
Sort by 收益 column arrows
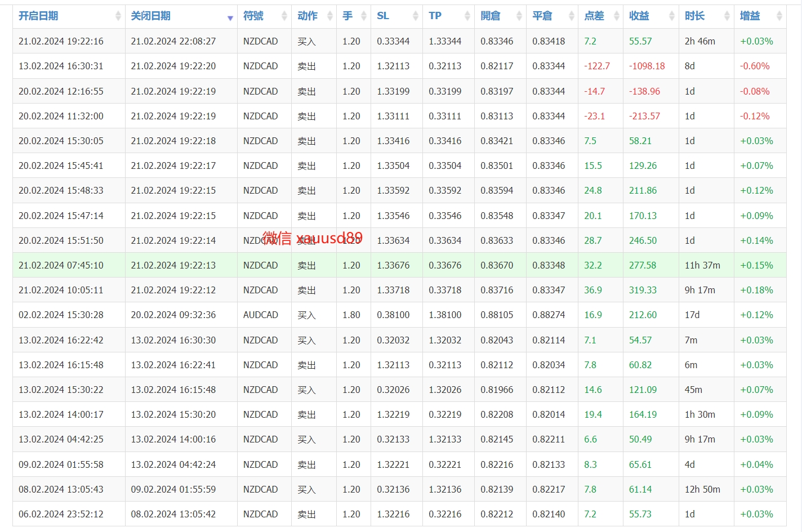671,16
